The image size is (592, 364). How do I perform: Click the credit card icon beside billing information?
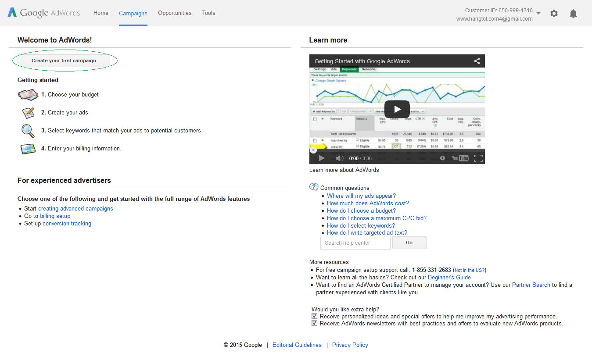(x=28, y=149)
